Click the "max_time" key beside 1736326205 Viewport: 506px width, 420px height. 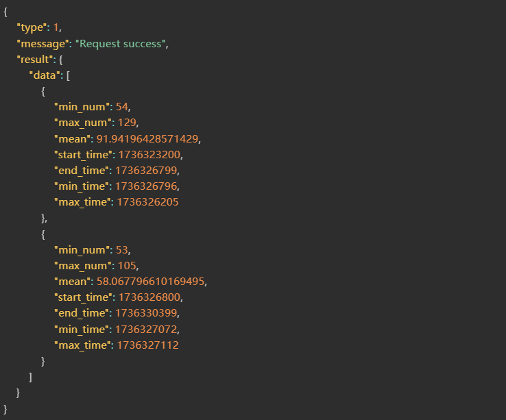[x=82, y=202]
